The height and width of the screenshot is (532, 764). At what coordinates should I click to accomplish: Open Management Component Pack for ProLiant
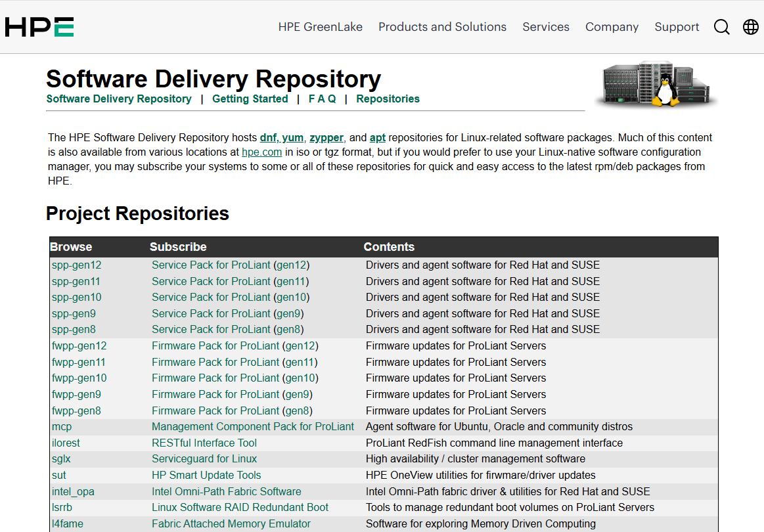click(252, 427)
